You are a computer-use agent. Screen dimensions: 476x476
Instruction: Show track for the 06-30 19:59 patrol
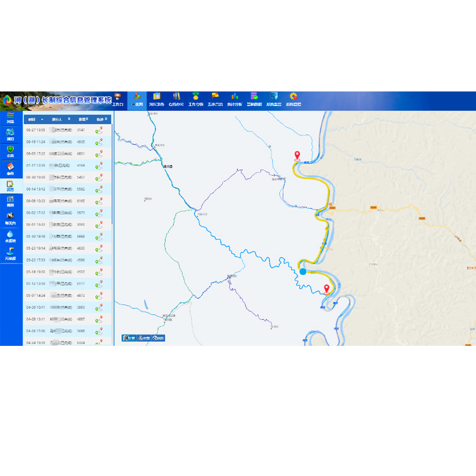99,177
